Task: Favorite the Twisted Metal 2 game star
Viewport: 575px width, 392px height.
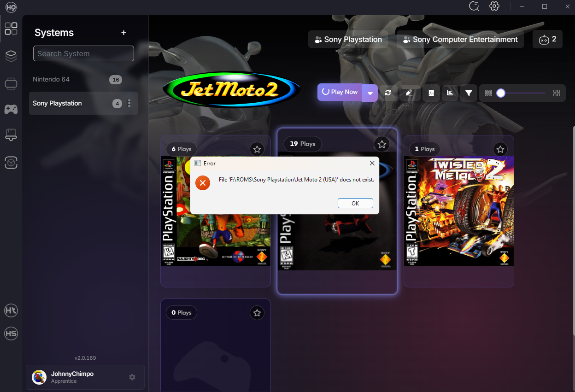Action: point(500,149)
